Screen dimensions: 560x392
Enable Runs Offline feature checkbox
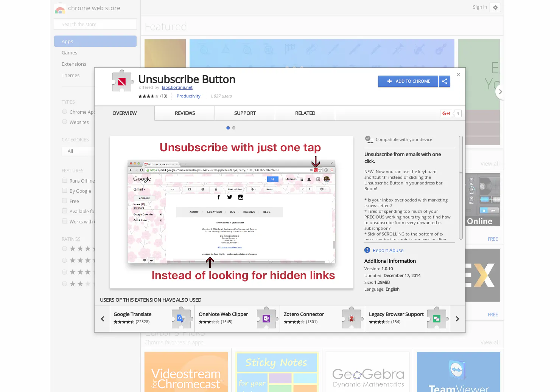65,181
